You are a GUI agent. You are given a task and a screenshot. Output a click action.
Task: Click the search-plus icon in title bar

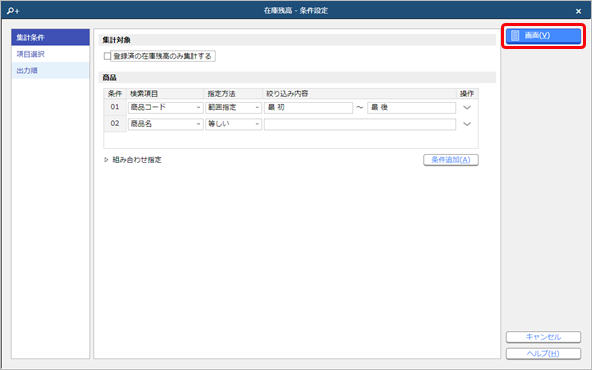point(13,11)
